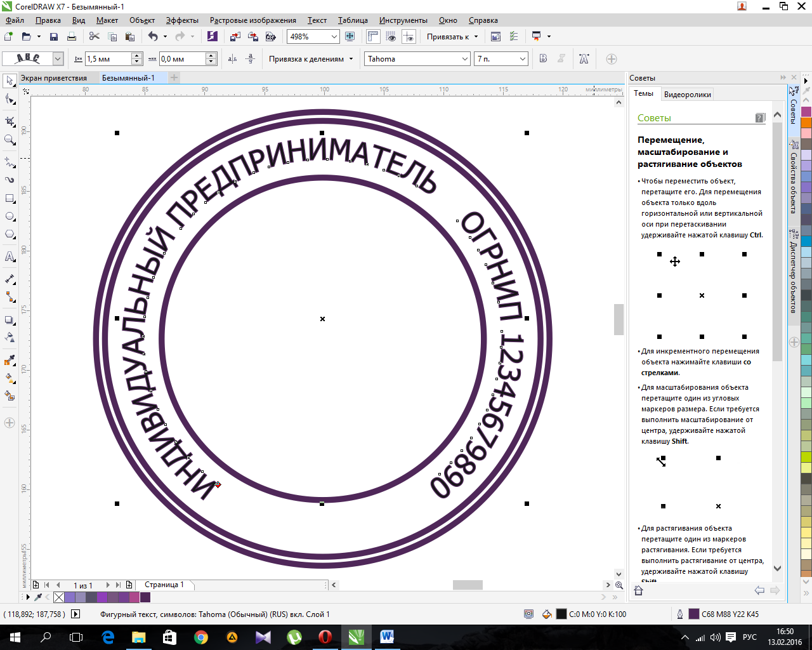Open the Tahoma font list
812x650 pixels.
[464, 59]
